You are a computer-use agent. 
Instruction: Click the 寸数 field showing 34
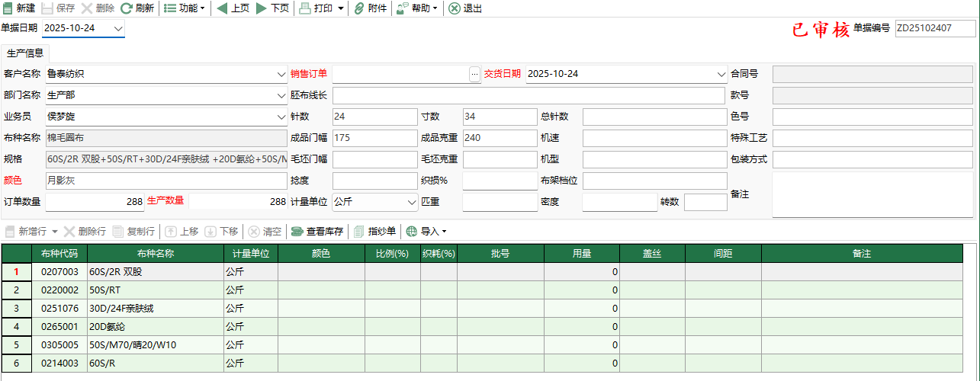[500, 117]
